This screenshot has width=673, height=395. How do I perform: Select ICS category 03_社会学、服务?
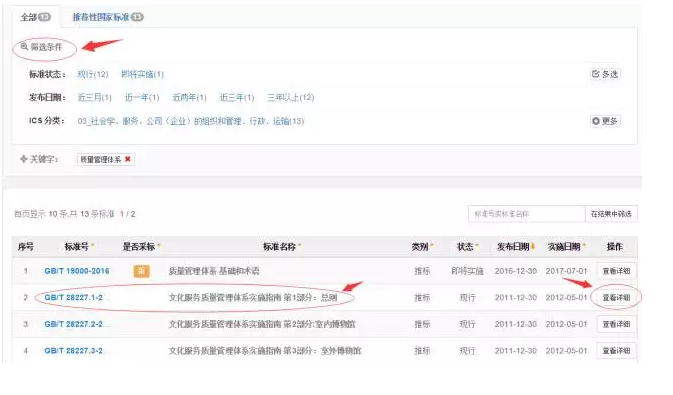click(191, 121)
